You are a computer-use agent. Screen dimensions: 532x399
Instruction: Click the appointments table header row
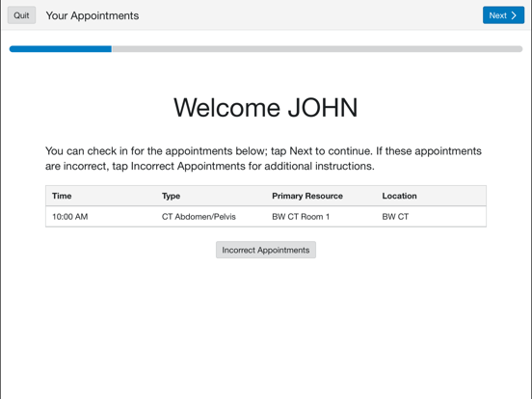point(266,196)
